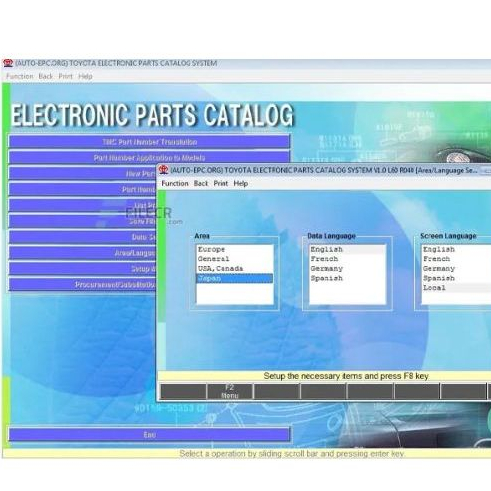Open Help menu in Area/Language window
The image size is (491, 491).
point(241,183)
